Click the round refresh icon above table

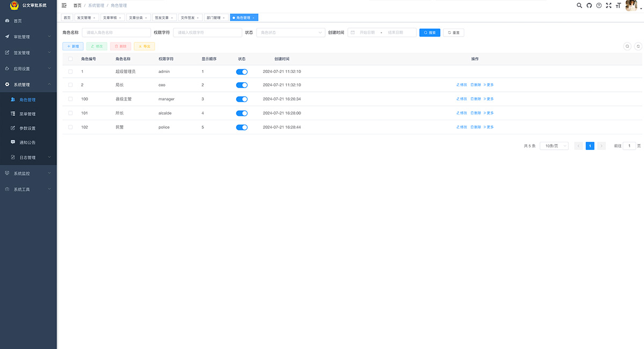click(x=638, y=47)
